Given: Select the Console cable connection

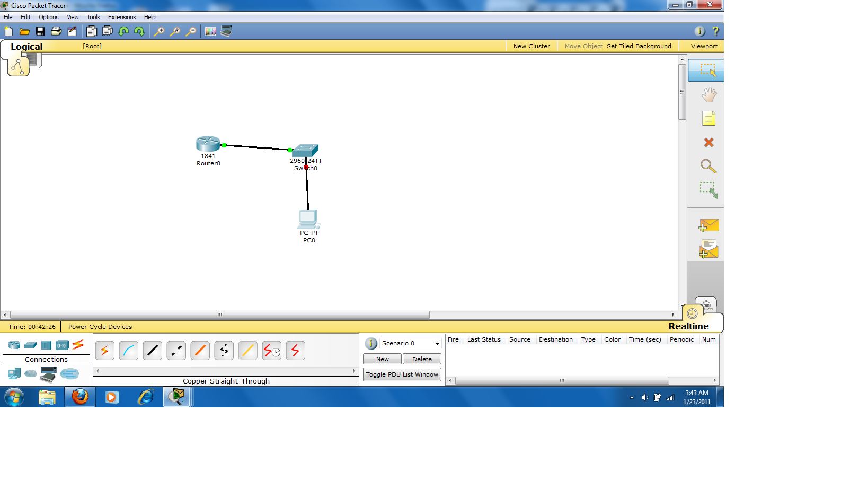Looking at the screenshot, I should coord(128,350).
